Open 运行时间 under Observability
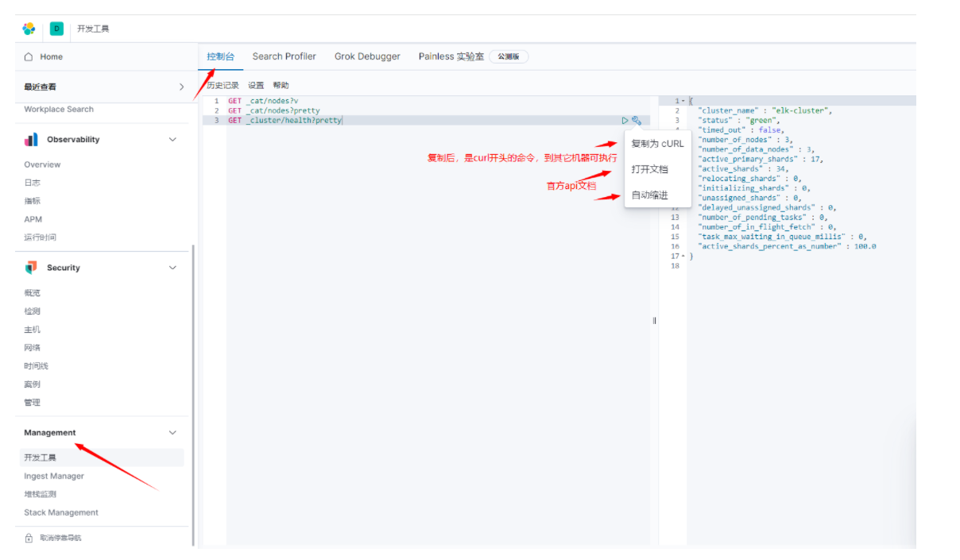This screenshot has width=960, height=560. coord(40,238)
